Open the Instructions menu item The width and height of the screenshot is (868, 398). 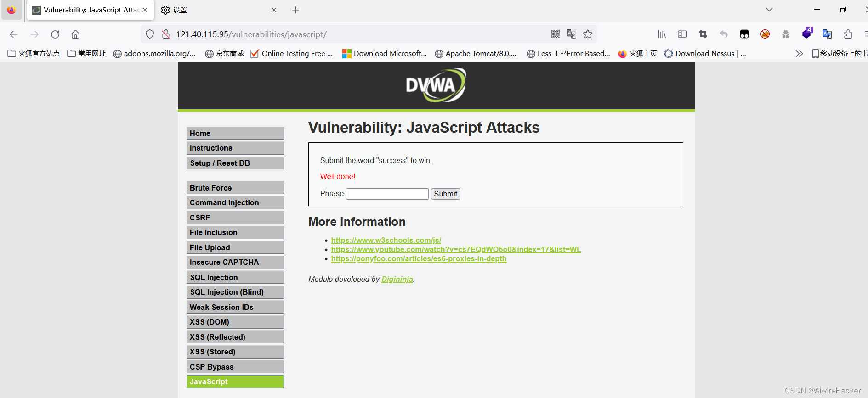pyautogui.click(x=235, y=148)
